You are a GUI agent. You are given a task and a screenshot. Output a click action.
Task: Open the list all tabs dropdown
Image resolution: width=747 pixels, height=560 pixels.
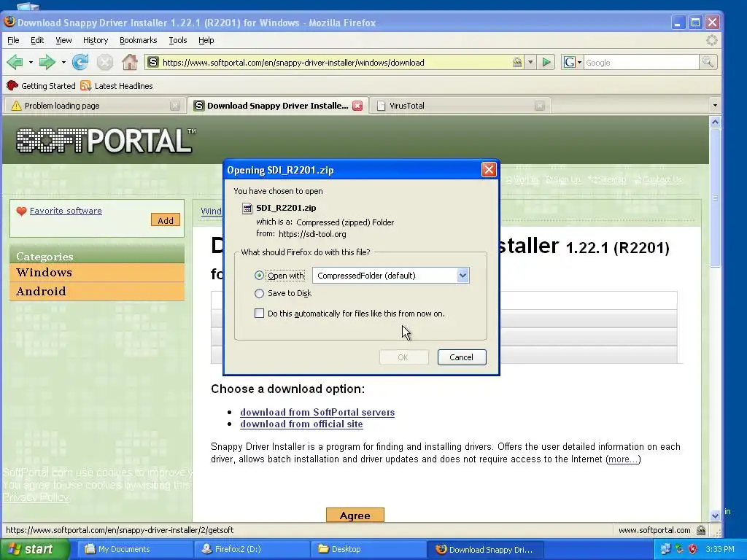point(715,105)
